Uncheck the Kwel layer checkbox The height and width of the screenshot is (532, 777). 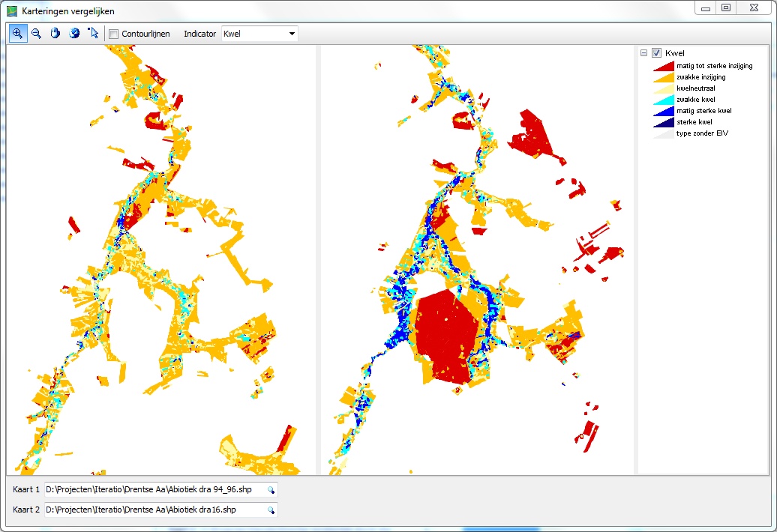click(x=656, y=53)
